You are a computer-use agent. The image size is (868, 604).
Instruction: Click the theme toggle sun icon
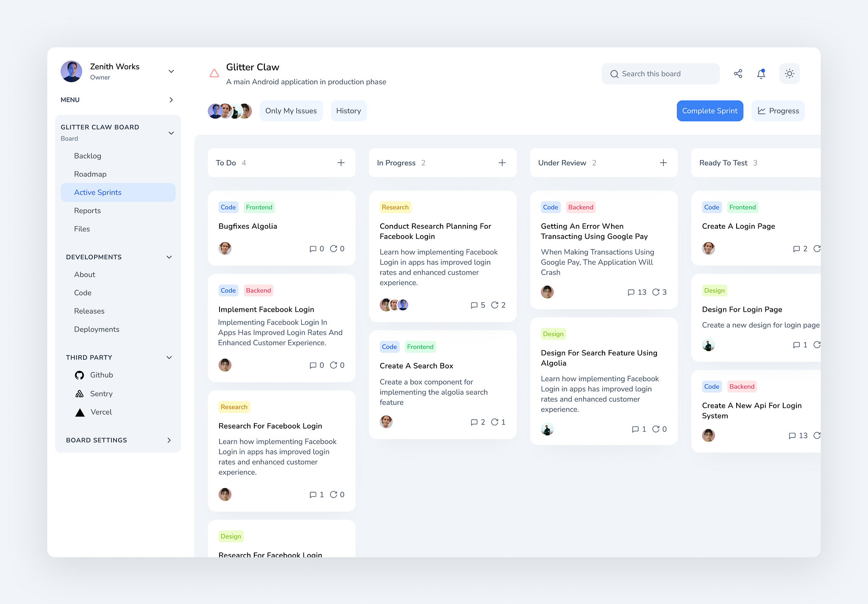tap(790, 73)
